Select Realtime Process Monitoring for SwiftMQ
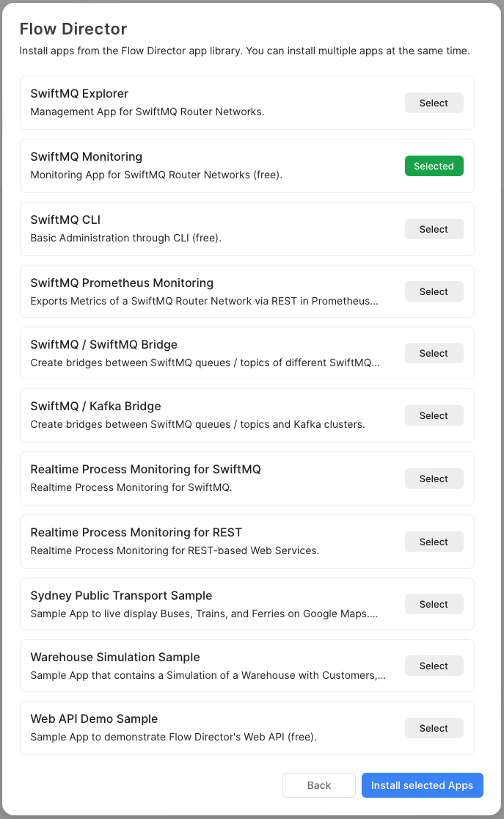The height and width of the screenshot is (819, 504). (x=434, y=479)
